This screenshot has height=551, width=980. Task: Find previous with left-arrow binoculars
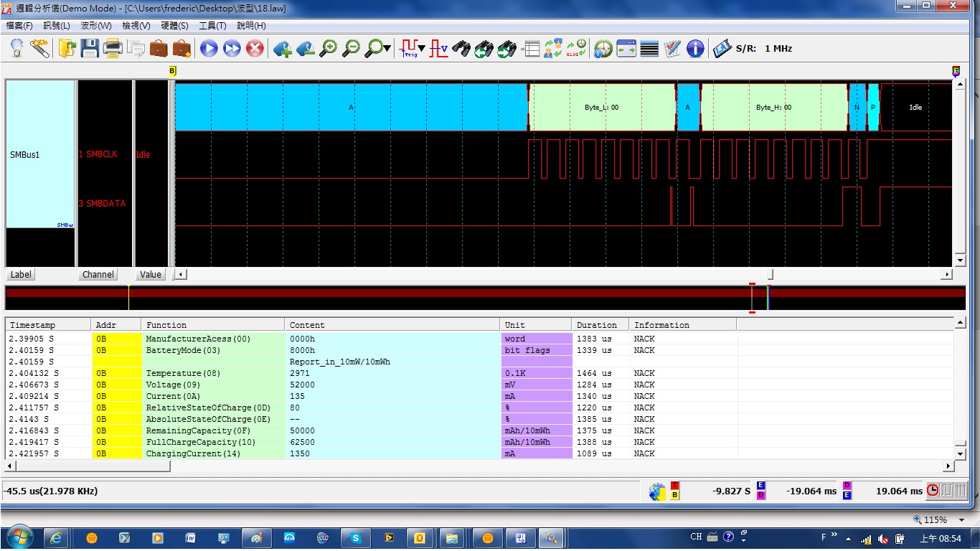point(484,48)
